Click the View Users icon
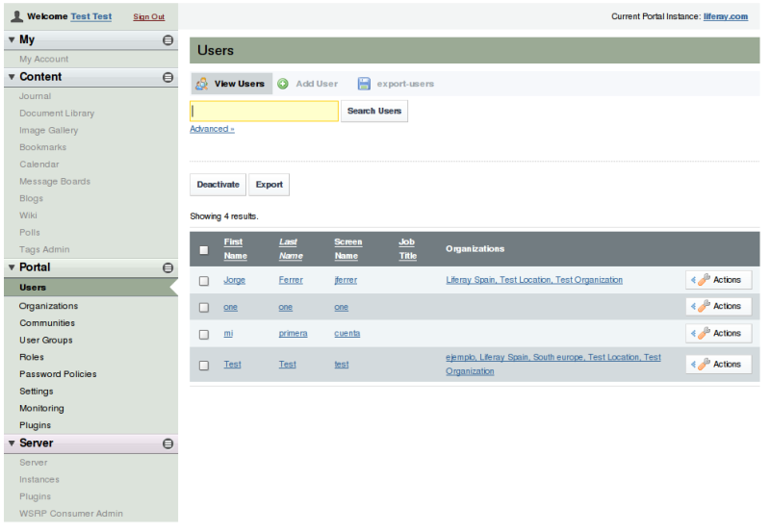 pos(202,84)
